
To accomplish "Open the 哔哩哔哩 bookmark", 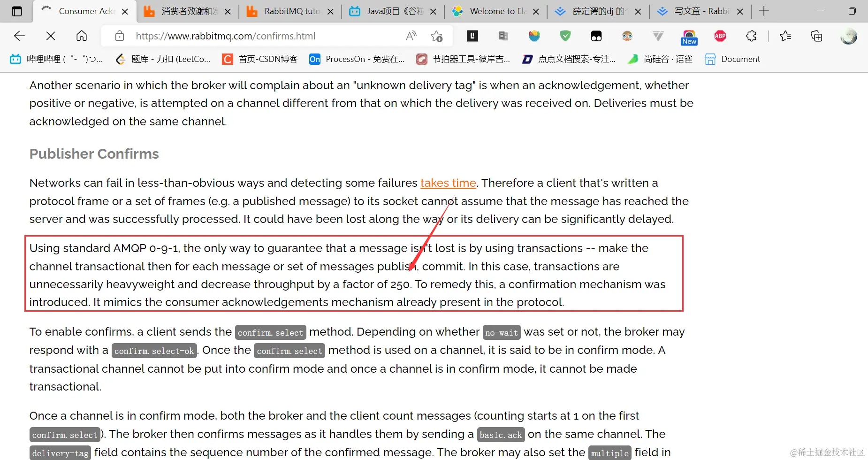I will tap(56, 59).
